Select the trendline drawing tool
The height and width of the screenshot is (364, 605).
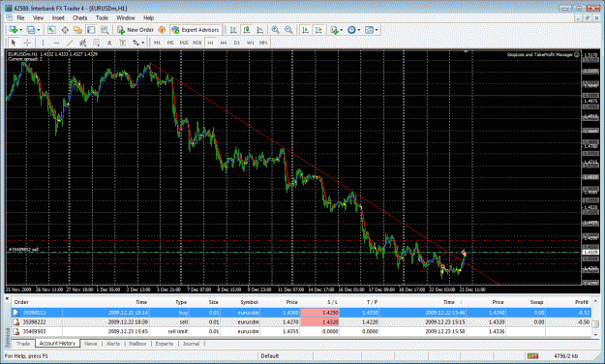(x=70, y=43)
